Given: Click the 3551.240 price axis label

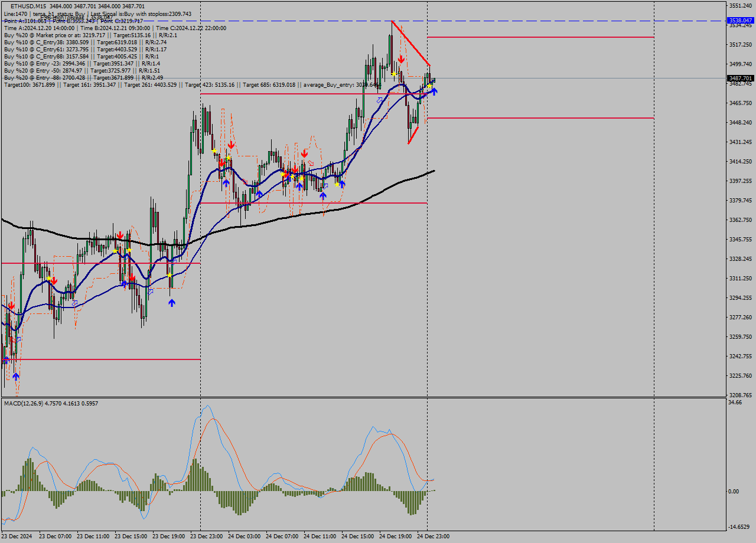Looking at the screenshot, I should (x=741, y=5).
